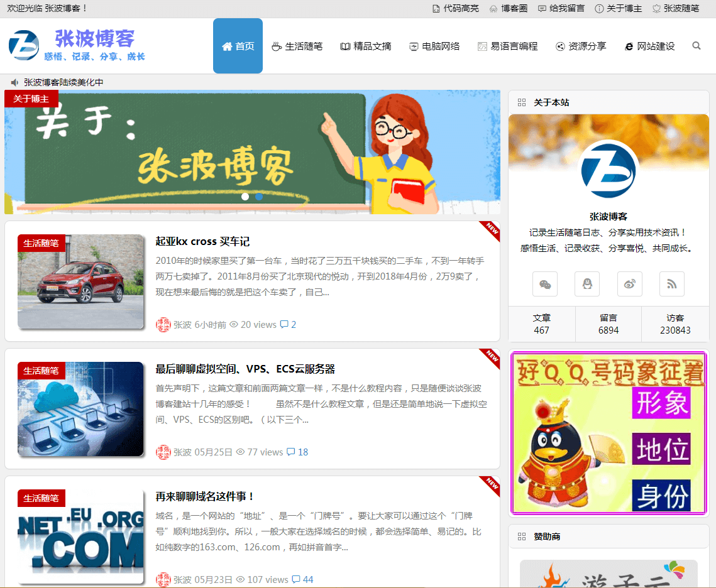This screenshot has height=588, width=716.
Task: Click the WeChat share icon
Action: [544, 284]
